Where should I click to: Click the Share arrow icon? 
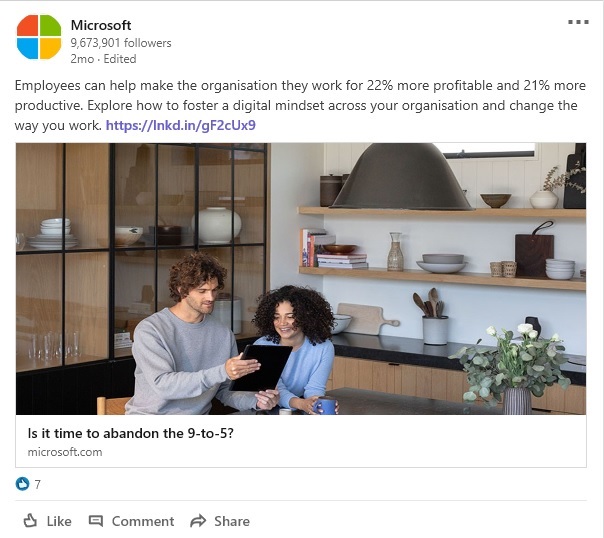click(x=198, y=521)
